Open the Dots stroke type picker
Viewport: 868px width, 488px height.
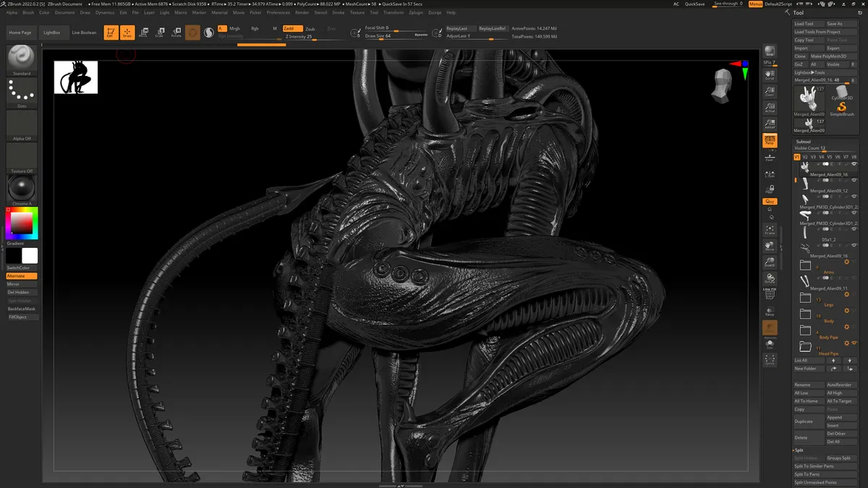pos(22,93)
